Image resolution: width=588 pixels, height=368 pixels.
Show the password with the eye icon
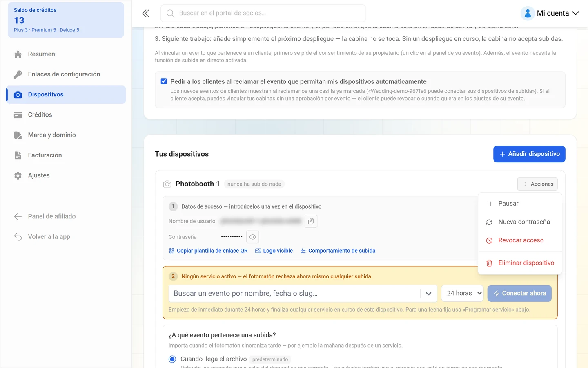(253, 237)
